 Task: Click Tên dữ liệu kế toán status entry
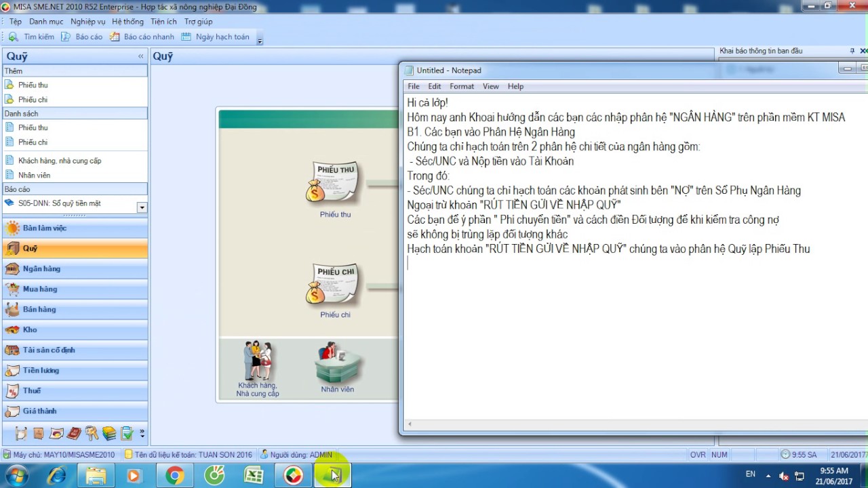tap(189, 455)
